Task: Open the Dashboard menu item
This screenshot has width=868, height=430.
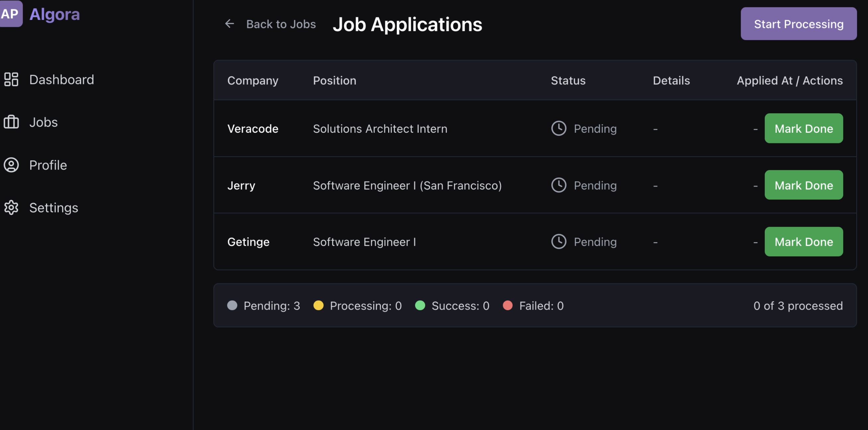Action: (x=61, y=80)
